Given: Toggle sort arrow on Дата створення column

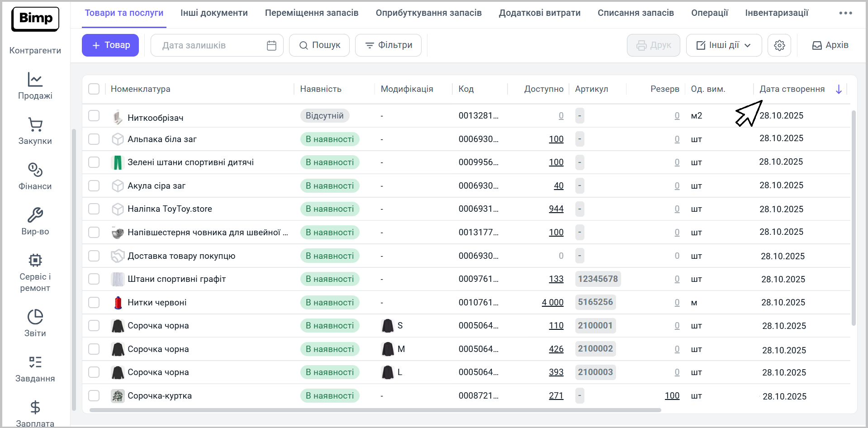Looking at the screenshot, I should [x=838, y=89].
